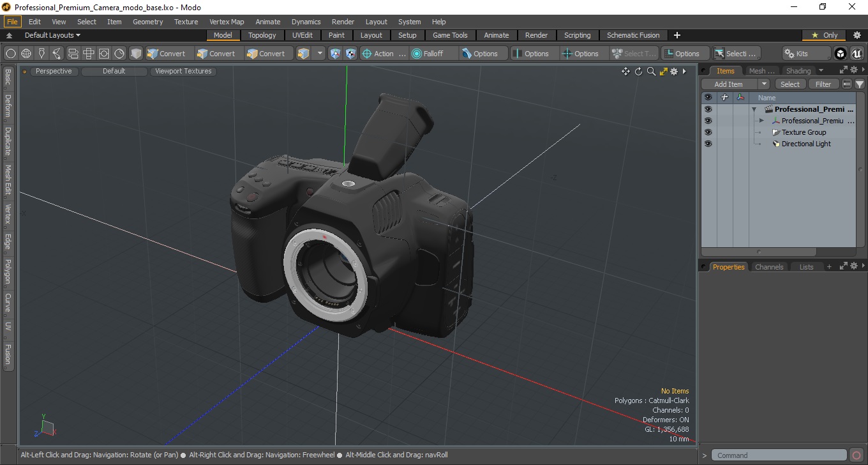Viewport: 868px width, 465px height.
Task: Click the circle-with-dial tool icon
Action: tap(119, 54)
